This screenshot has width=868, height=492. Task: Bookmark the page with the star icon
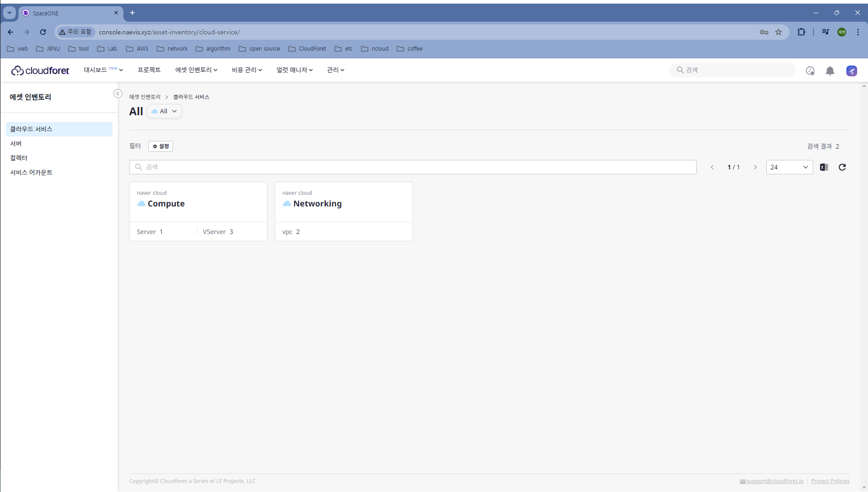(779, 32)
